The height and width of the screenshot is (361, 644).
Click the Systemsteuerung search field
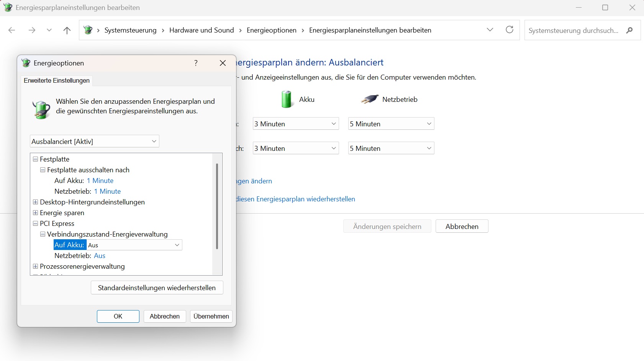pyautogui.click(x=573, y=30)
